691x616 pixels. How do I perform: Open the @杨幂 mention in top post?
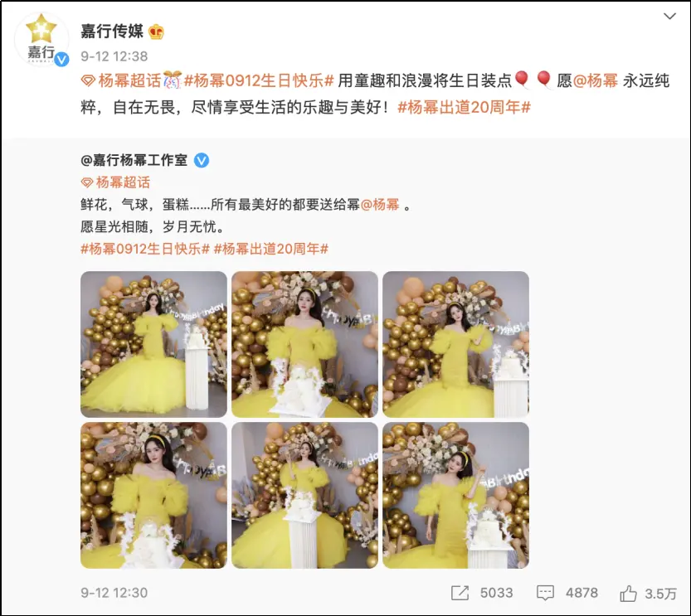[x=595, y=80]
